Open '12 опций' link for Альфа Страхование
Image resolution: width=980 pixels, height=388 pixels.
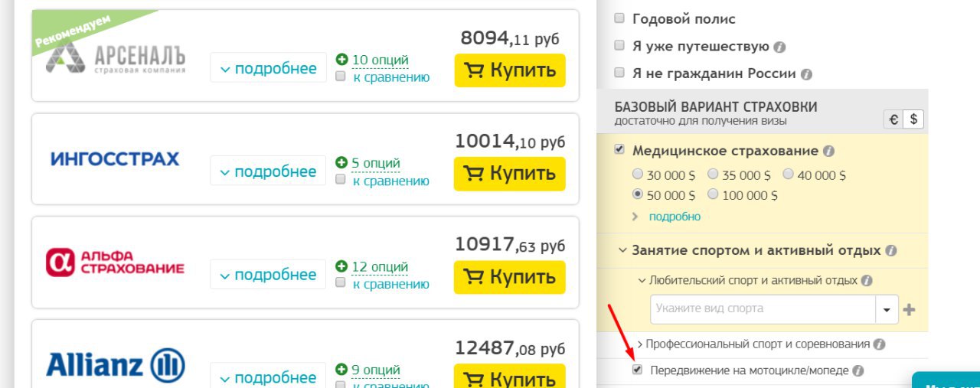point(380,267)
